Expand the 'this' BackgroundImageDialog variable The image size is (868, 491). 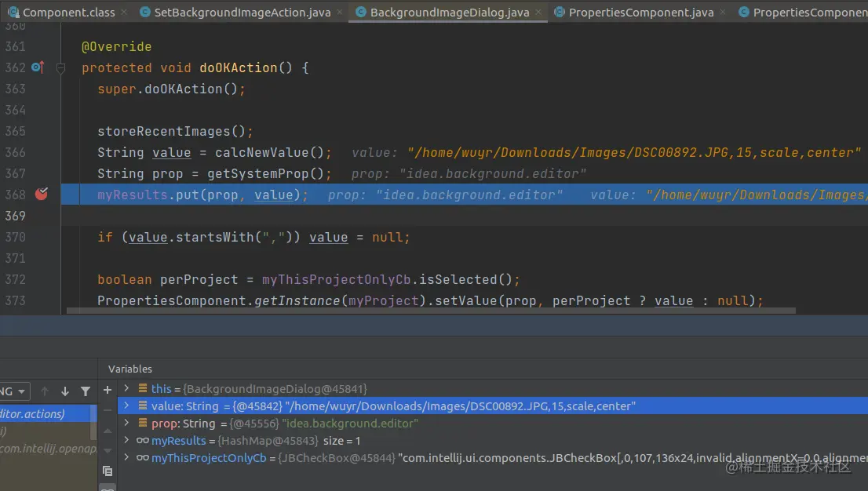click(126, 388)
